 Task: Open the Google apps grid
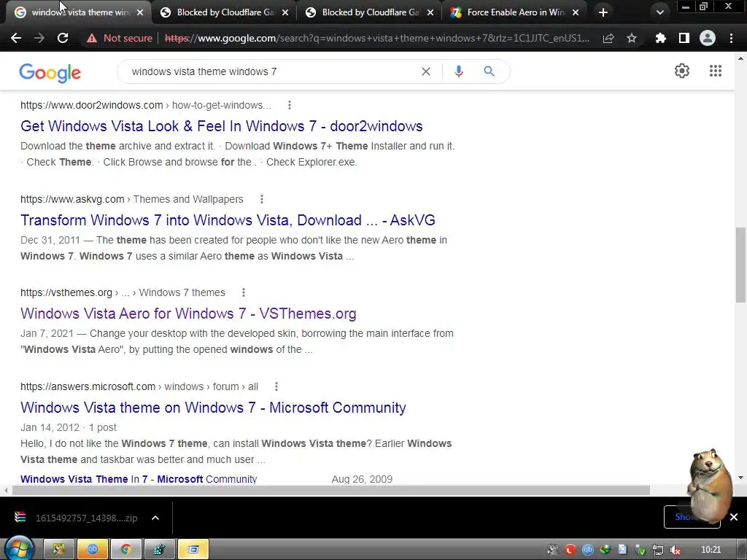(x=715, y=71)
